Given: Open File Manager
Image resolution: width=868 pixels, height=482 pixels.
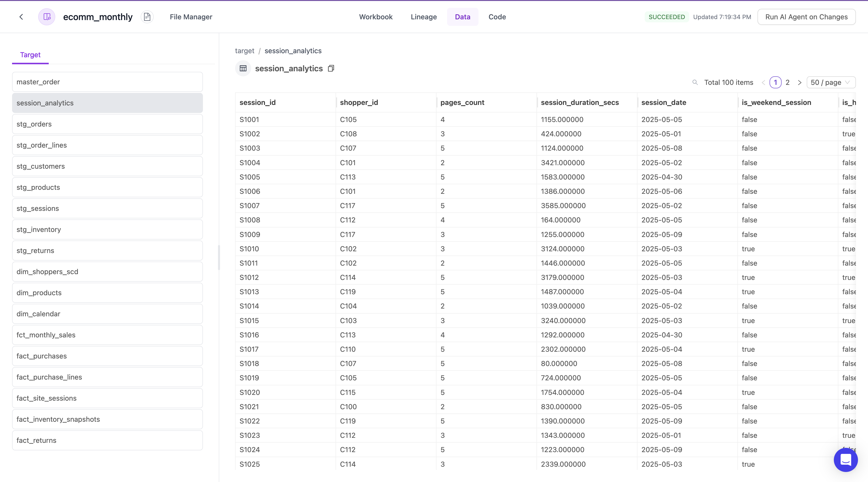Looking at the screenshot, I should (191, 17).
